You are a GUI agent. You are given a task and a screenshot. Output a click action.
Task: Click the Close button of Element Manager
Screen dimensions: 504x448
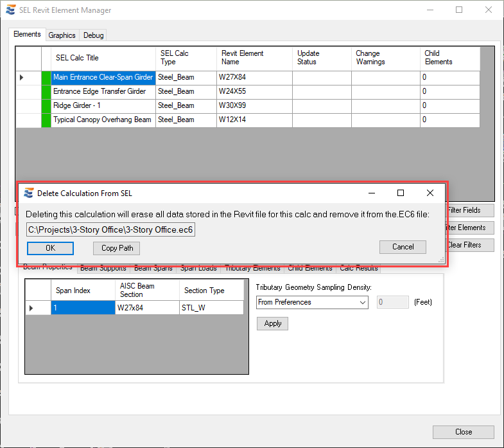[463, 432]
